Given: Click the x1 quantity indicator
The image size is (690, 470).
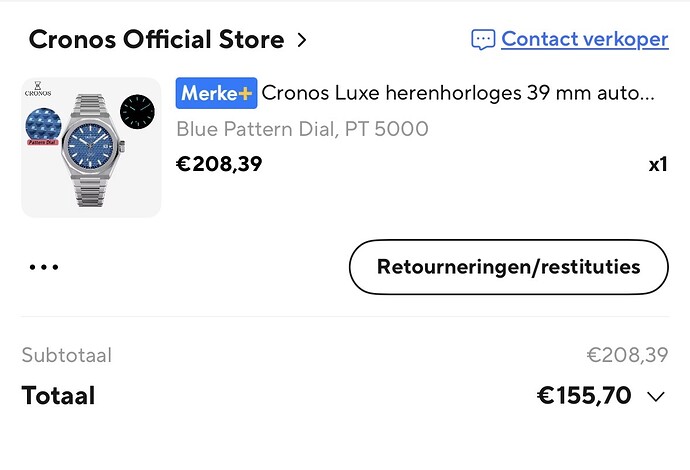Looking at the screenshot, I should coord(657,164).
